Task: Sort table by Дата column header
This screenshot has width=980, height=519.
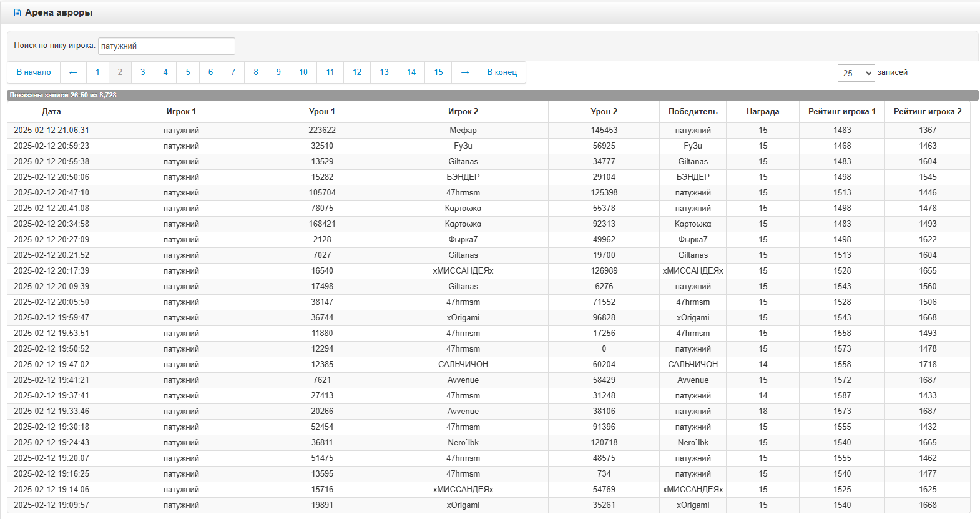Action: click(51, 112)
